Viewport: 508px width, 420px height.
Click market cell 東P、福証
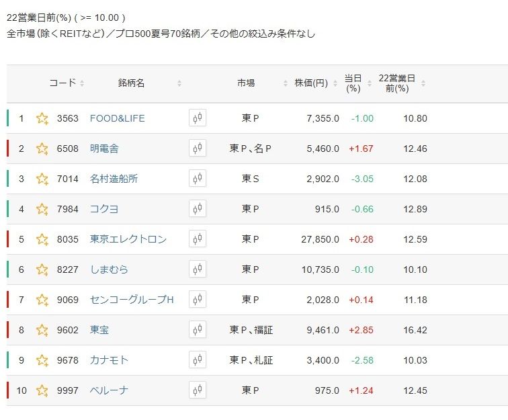pos(251,330)
